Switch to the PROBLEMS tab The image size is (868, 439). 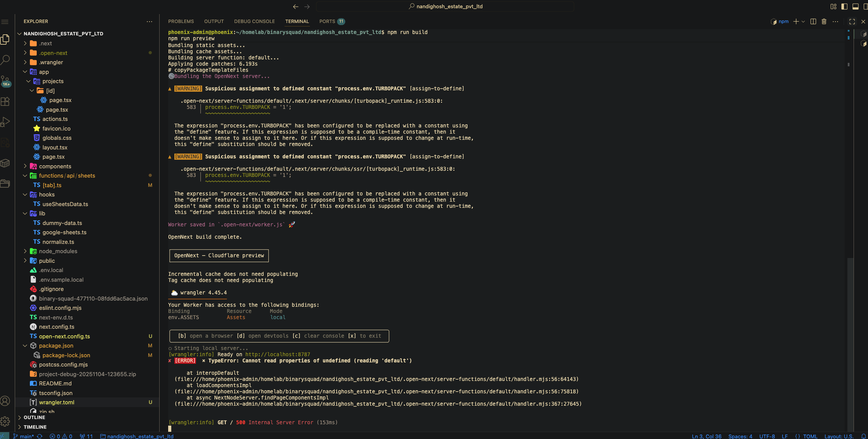coord(181,21)
